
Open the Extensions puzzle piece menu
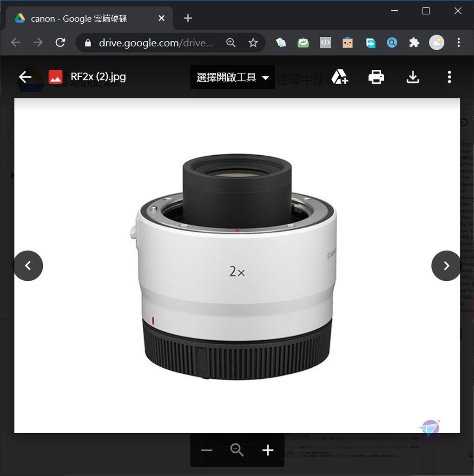[x=414, y=42]
